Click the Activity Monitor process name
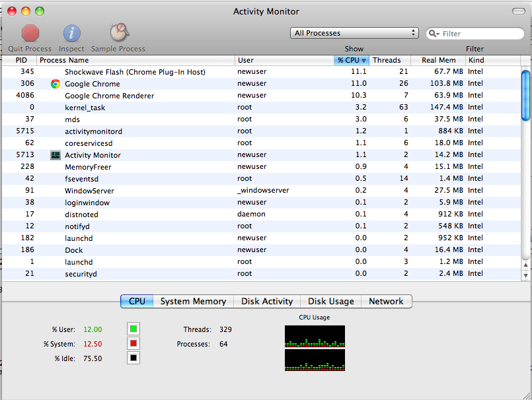The image size is (532, 400). (x=93, y=155)
